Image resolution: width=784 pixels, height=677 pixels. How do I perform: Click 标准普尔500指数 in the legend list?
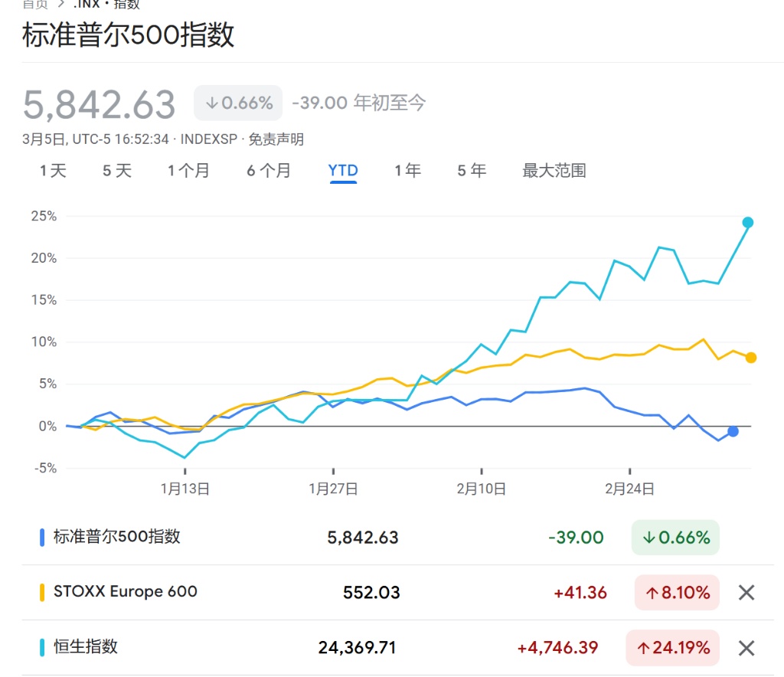coord(117,537)
